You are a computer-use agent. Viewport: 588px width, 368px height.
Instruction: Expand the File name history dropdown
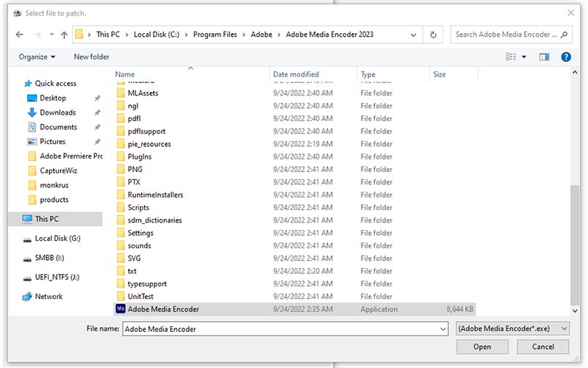tap(443, 329)
